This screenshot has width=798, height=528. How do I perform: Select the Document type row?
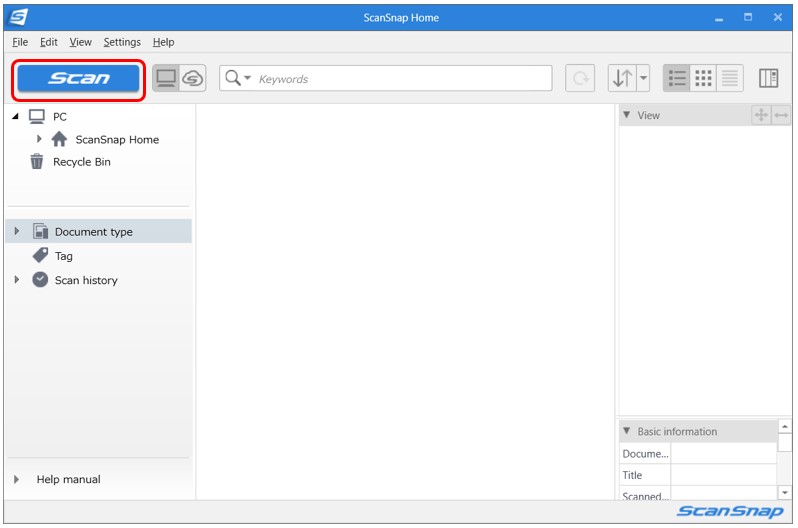point(99,231)
